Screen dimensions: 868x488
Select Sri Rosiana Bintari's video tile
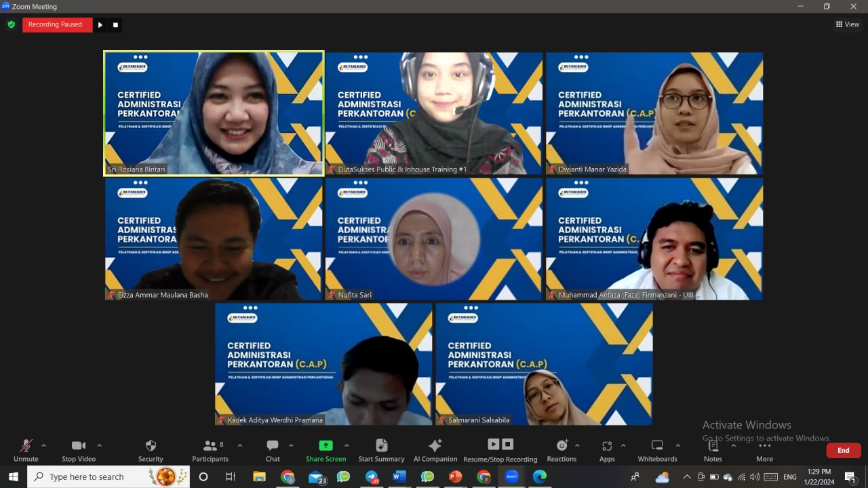tap(214, 113)
